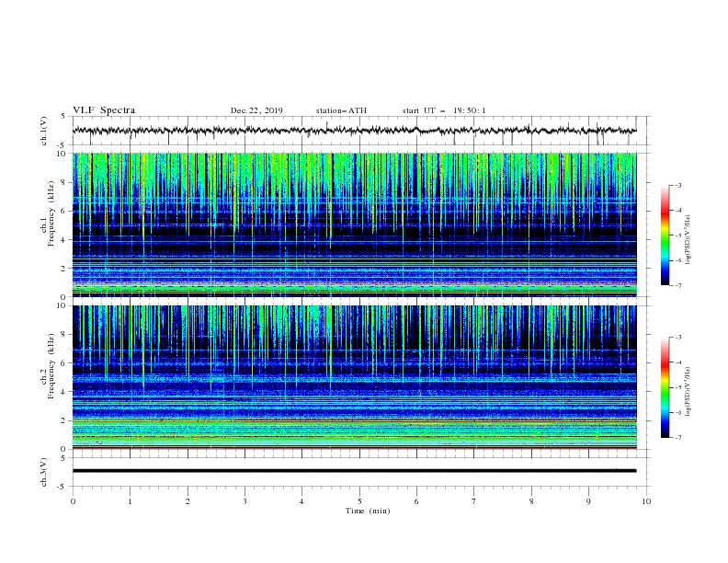Image resolution: width=728 pixels, height=563 pixels.
Task: Click the ch.1 PSD color bar
Action: click(x=665, y=236)
